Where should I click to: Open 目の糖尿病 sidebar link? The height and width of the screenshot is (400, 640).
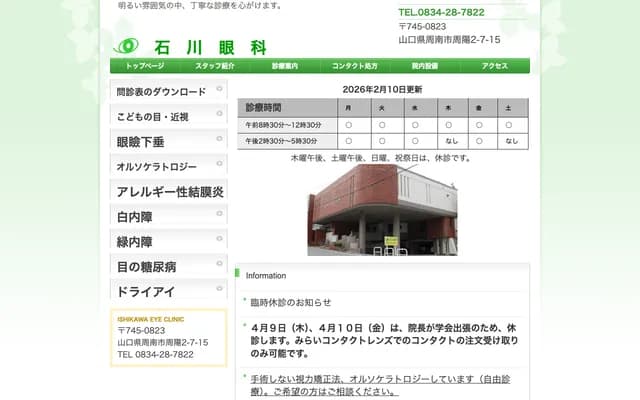169,266
